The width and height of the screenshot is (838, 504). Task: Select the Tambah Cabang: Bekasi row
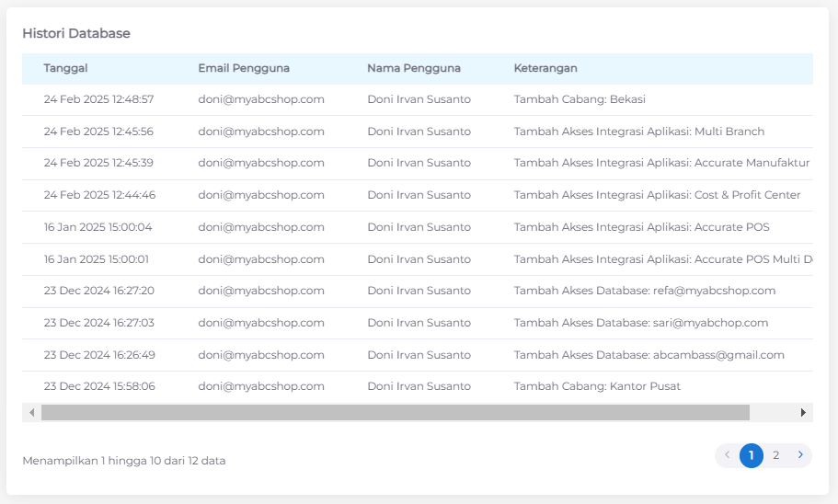580,99
